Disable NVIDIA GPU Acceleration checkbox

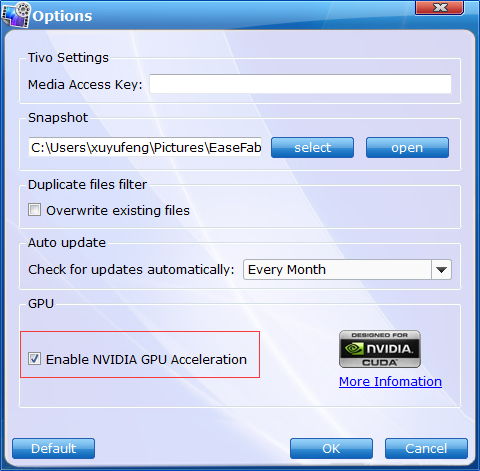pyautogui.click(x=34, y=359)
